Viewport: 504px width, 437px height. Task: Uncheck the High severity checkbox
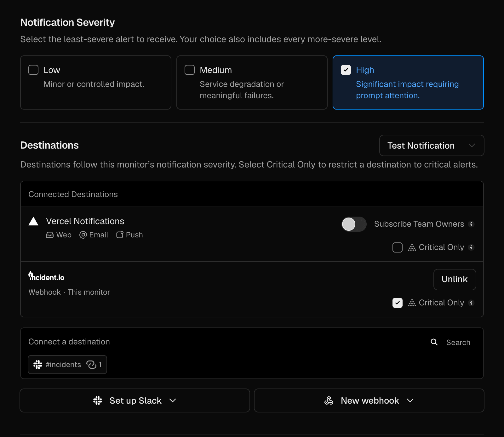click(x=346, y=70)
